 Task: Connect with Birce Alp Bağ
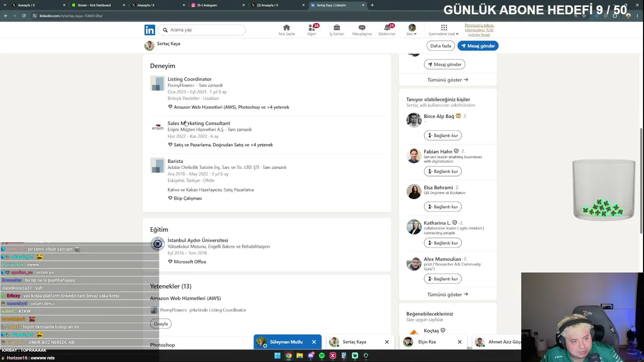[x=442, y=135]
